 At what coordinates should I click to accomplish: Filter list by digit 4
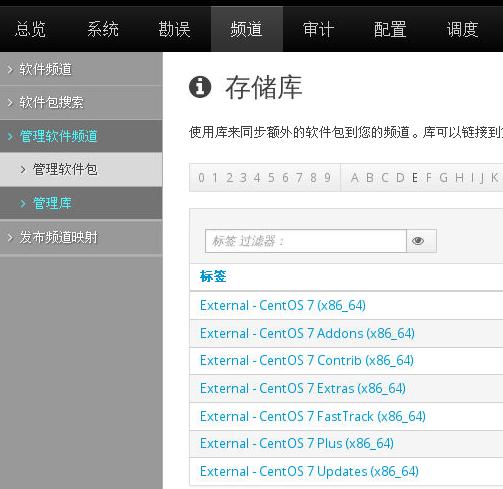click(257, 178)
